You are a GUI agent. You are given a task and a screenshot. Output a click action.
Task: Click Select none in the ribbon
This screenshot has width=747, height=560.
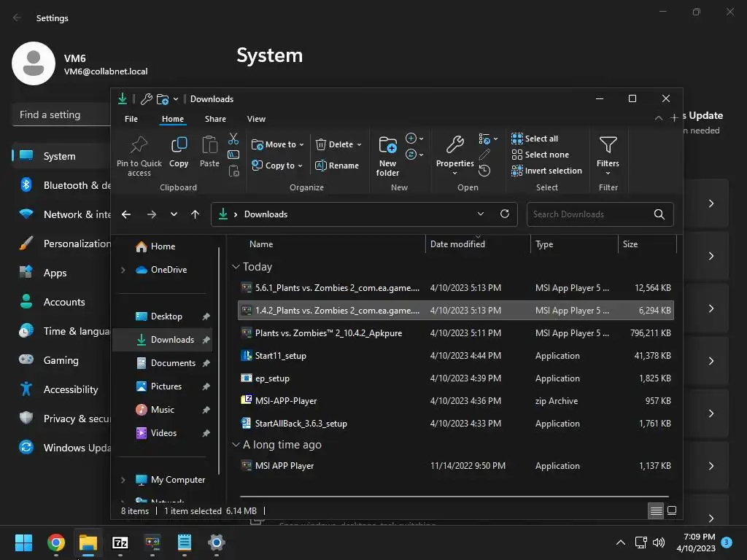tap(541, 155)
